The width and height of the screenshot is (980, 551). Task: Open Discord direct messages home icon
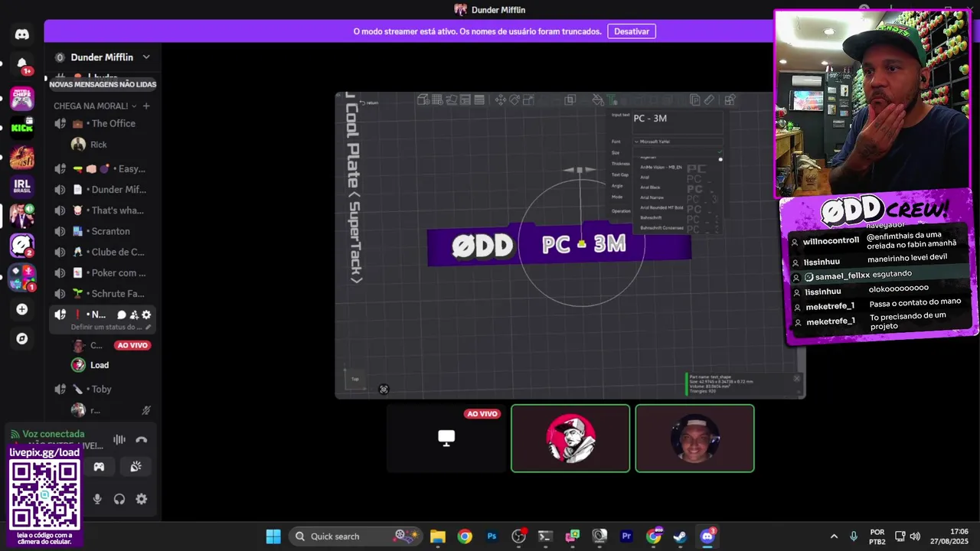coord(21,34)
